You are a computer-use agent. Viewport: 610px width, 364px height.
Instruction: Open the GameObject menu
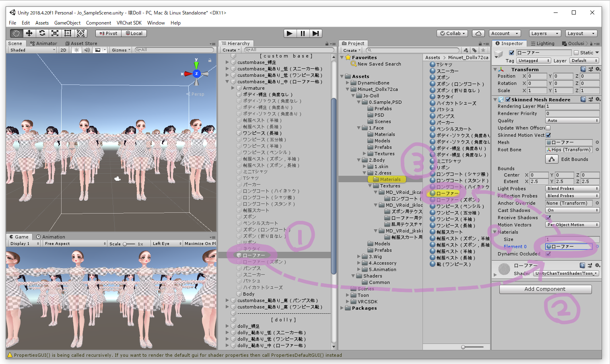pos(67,23)
